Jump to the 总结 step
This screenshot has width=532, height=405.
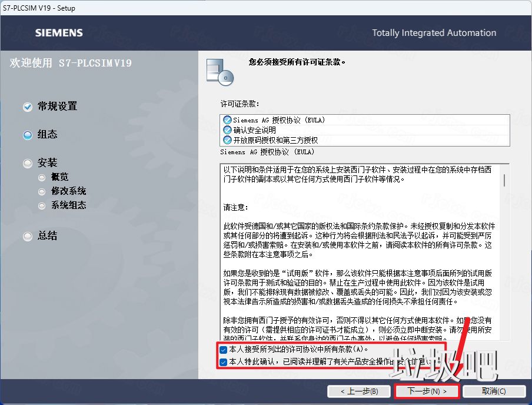(x=27, y=236)
